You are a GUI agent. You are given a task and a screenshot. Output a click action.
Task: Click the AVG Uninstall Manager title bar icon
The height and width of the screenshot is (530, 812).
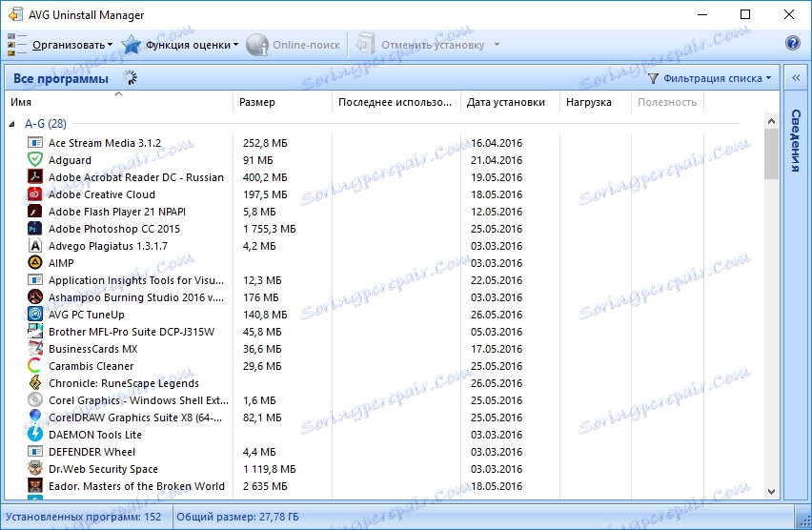click(15, 14)
